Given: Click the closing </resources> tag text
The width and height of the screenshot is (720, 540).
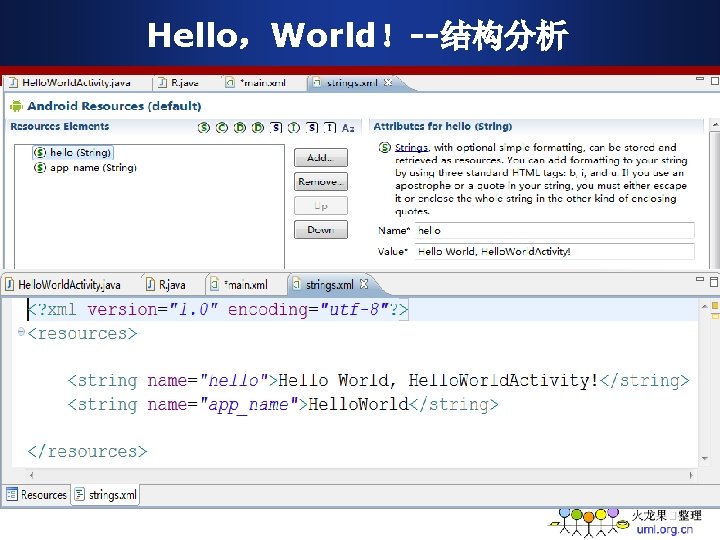Looking at the screenshot, I should tap(87, 452).
